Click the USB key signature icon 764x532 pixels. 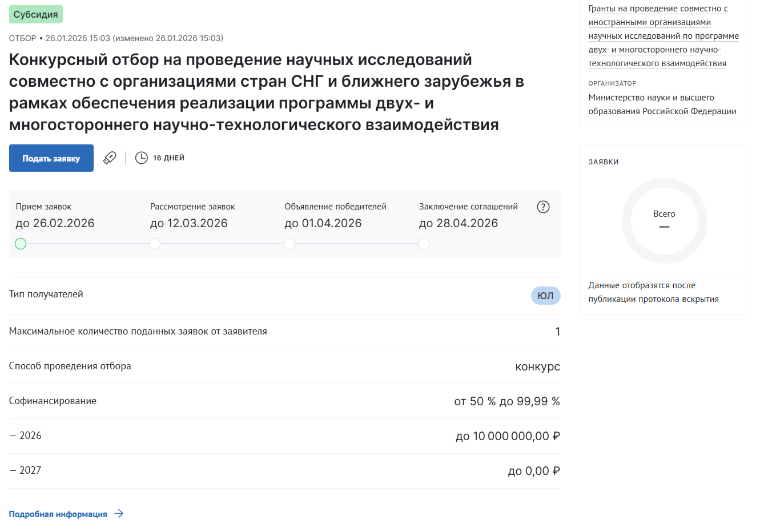[x=110, y=158]
